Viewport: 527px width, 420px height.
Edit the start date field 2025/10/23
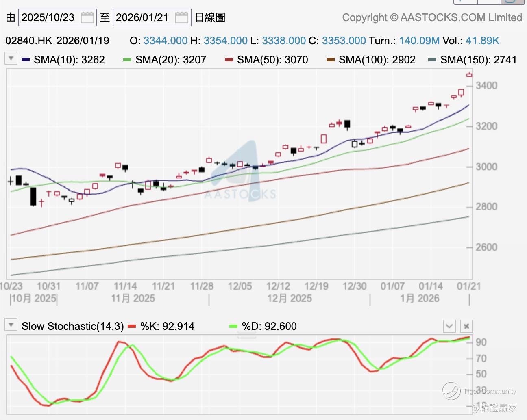point(57,17)
